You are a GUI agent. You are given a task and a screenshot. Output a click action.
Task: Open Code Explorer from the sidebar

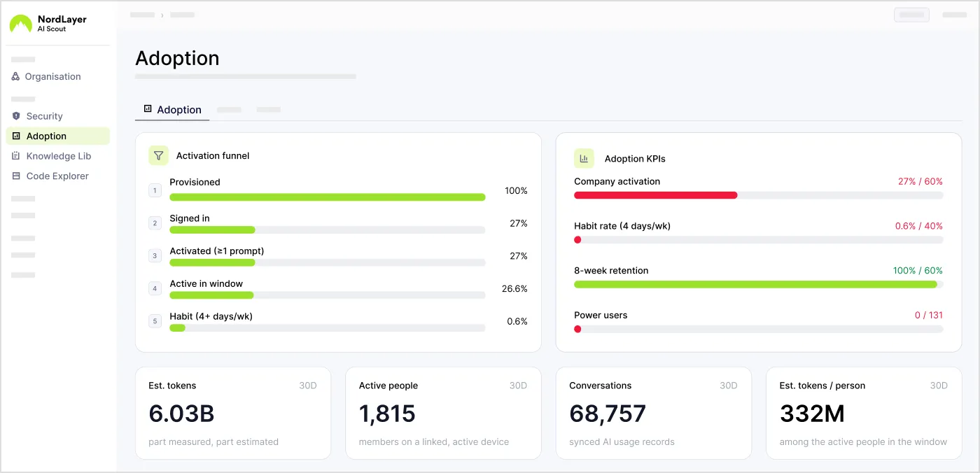58,176
